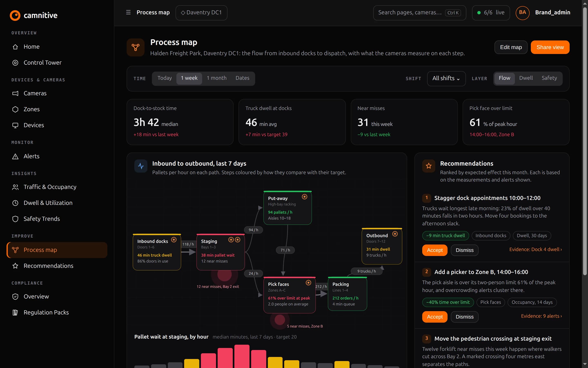This screenshot has height=368, width=588.
Task: Click the Control Tower target icon
Action: point(15,63)
